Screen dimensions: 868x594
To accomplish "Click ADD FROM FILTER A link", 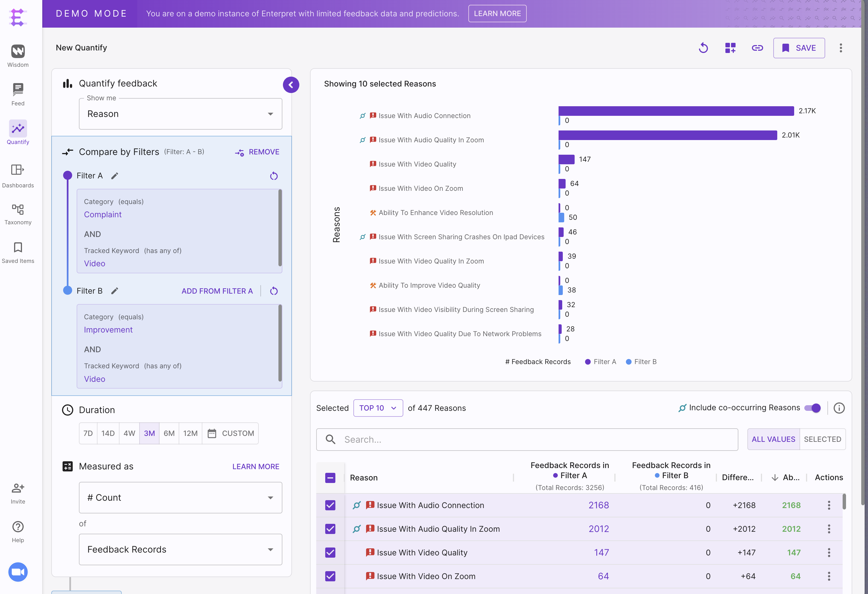I will [217, 291].
